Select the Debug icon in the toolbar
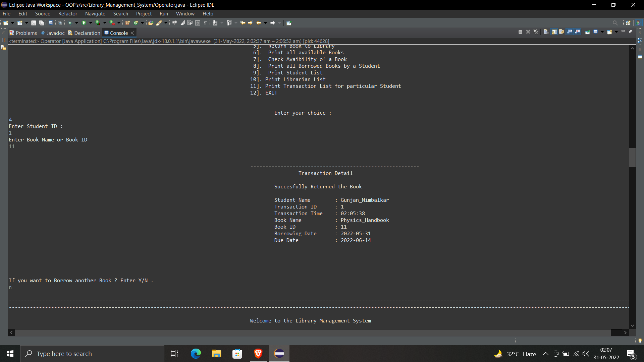 coord(70,23)
